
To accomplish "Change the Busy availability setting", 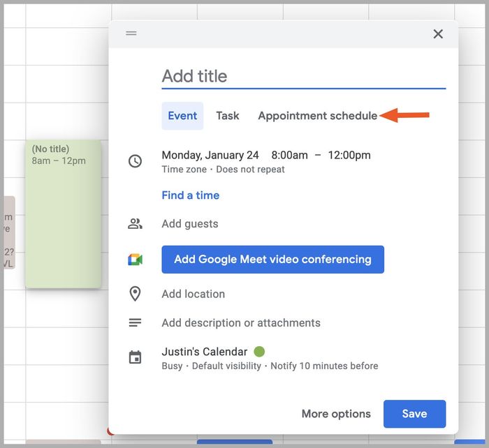I will [x=172, y=366].
